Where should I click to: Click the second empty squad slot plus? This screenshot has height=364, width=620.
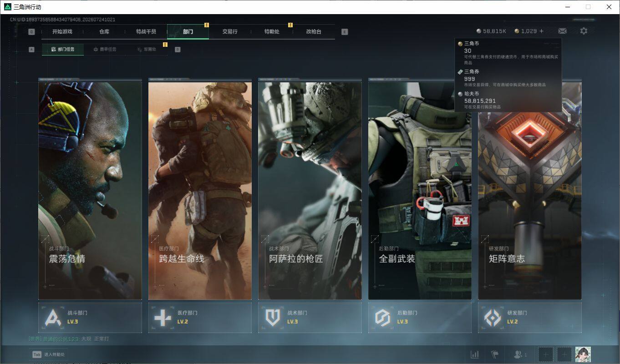click(x=564, y=354)
